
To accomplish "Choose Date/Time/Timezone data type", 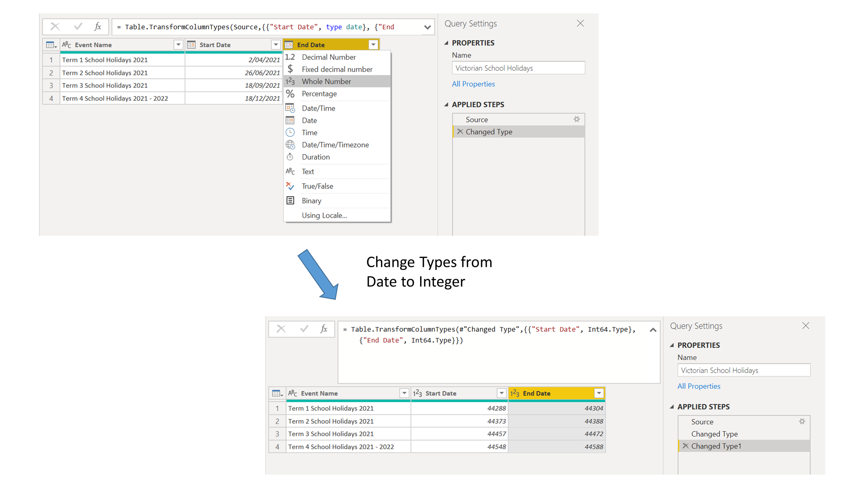I will [337, 145].
